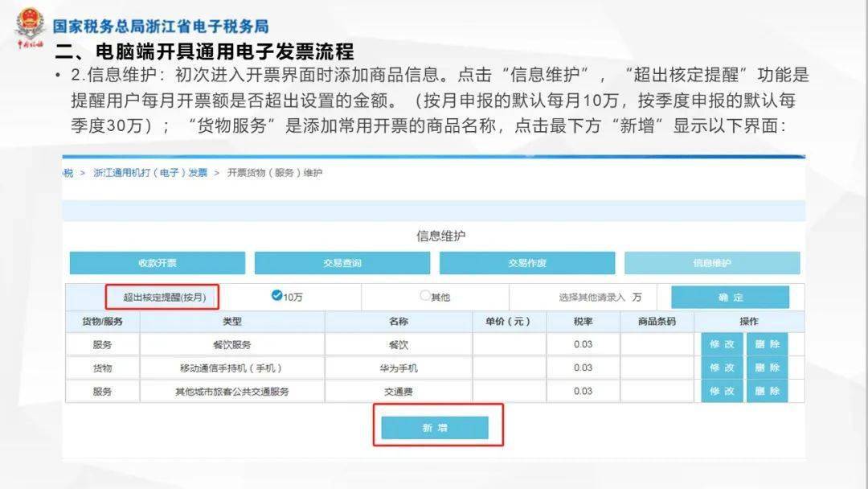868x489 pixels.
Task: Select the 信息维护 tab
Action: [712, 263]
